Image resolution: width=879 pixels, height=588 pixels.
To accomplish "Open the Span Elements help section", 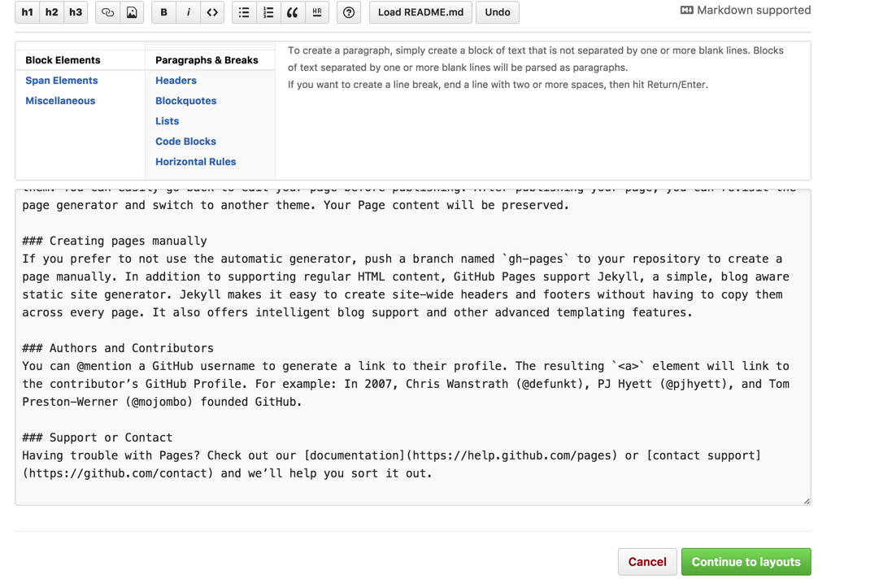I will click(62, 81).
